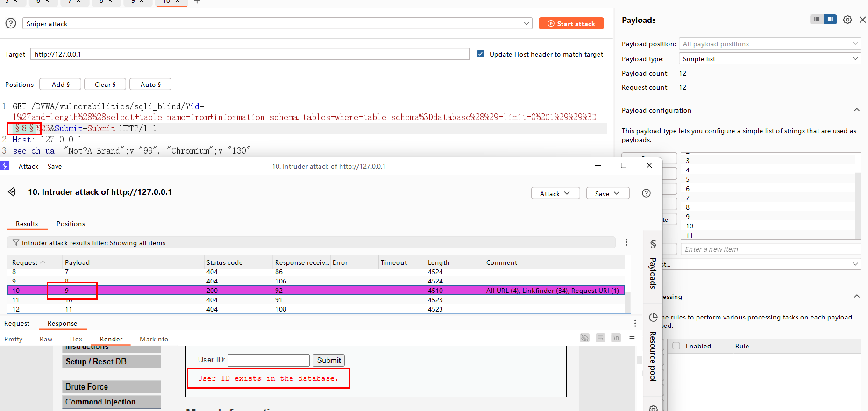Image resolution: width=868 pixels, height=411 pixels.
Task: Switch Payloads panel to the compact layout icon
Action: click(x=817, y=19)
